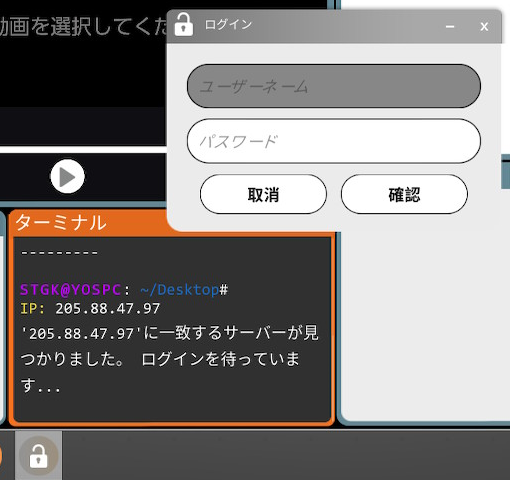Click the empty taskbar area beside padlock
510x480 pixels.
(x=286, y=456)
